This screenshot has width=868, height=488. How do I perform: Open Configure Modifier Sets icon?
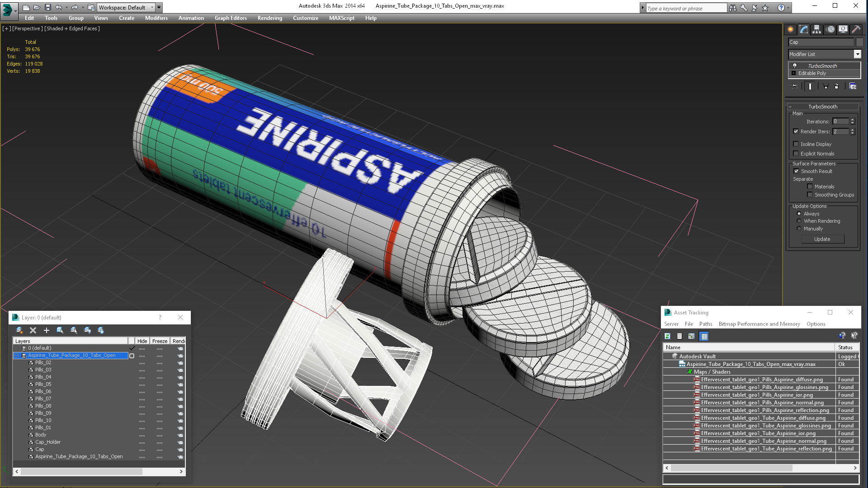[x=853, y=86]
